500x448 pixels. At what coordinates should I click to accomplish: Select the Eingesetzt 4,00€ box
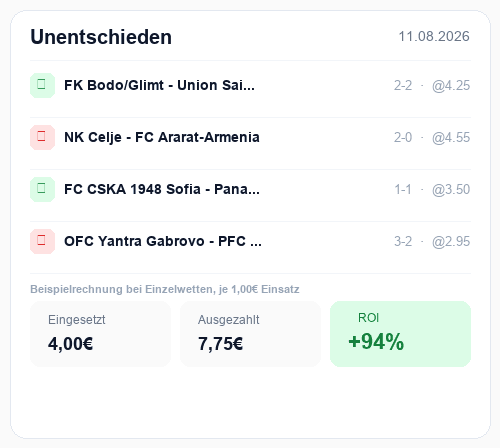pyautogui.click(x=100, y=334)
